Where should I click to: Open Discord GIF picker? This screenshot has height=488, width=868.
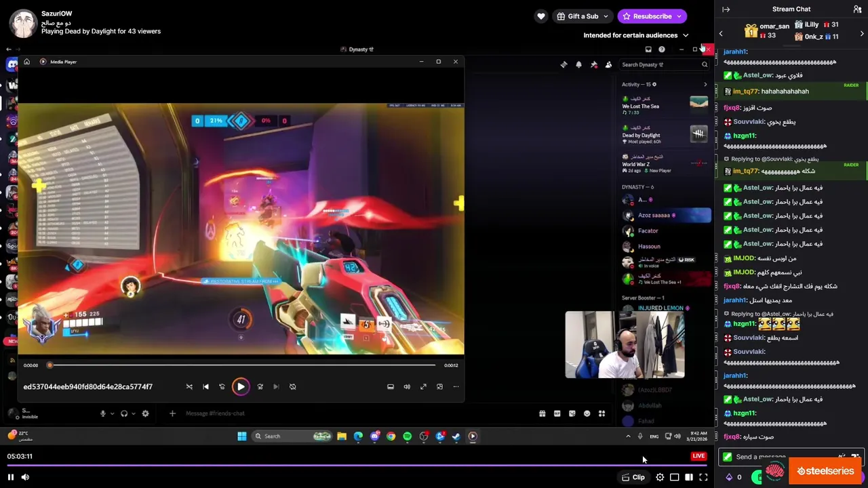coord(557,413)
